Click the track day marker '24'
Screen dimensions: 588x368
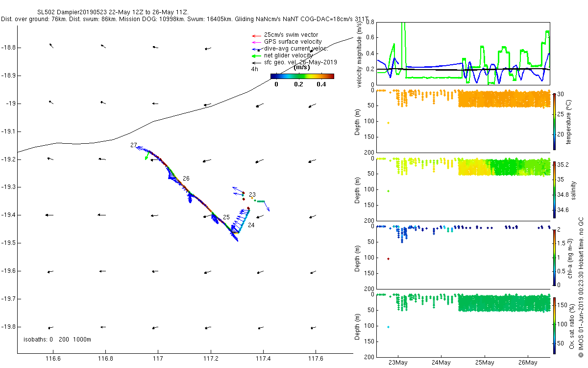(251, 225)
